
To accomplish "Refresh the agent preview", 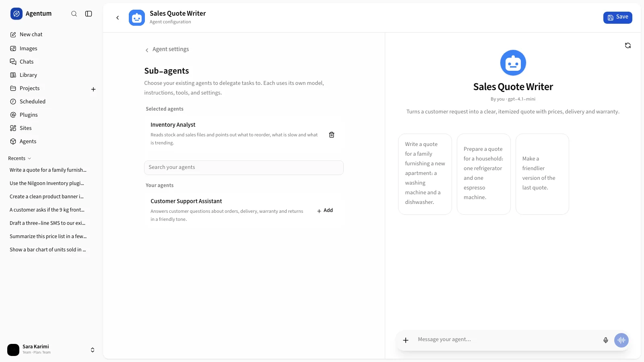I will (628, 45).
